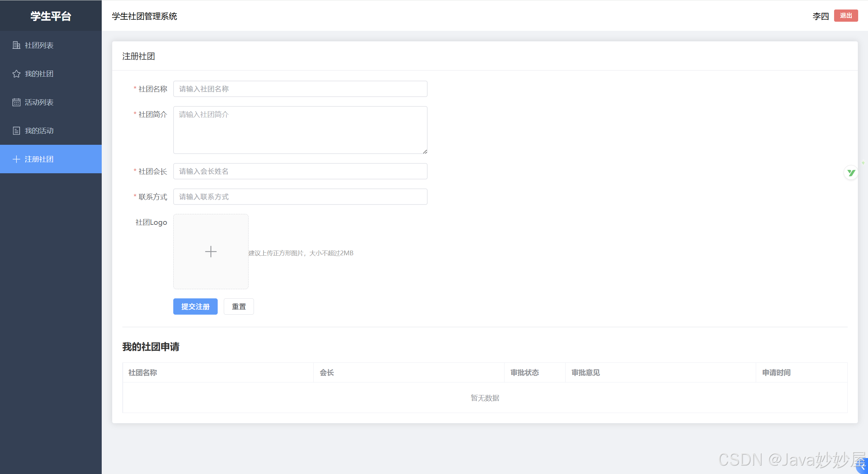Click the green floating assistant icon at right edge
Image resolution: width=868 pixels, height=474 pixels.
coord(851,173)
